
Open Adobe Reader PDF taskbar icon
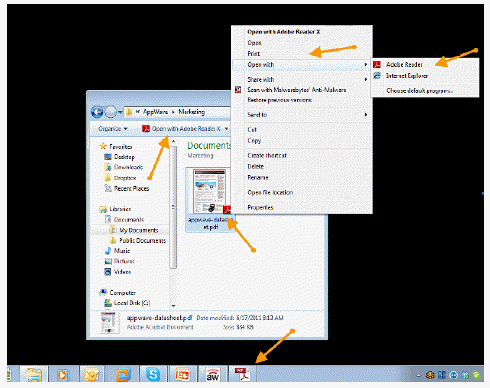(x=242, y=374)
